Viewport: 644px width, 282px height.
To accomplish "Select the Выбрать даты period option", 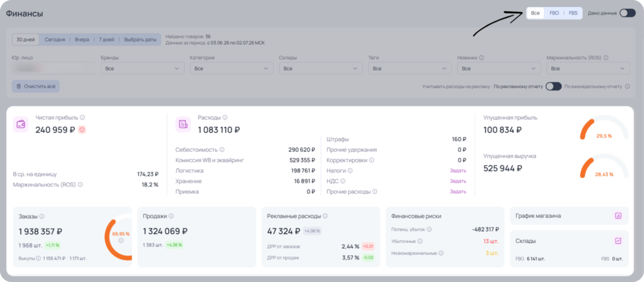I will click(x=140, y=40).
